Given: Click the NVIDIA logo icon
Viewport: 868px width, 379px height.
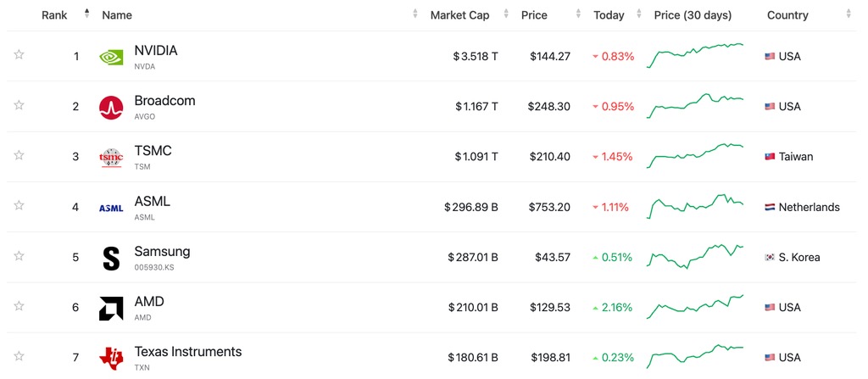Looking at the screenshot, I should pyautogui.click(x=111, y=57).
